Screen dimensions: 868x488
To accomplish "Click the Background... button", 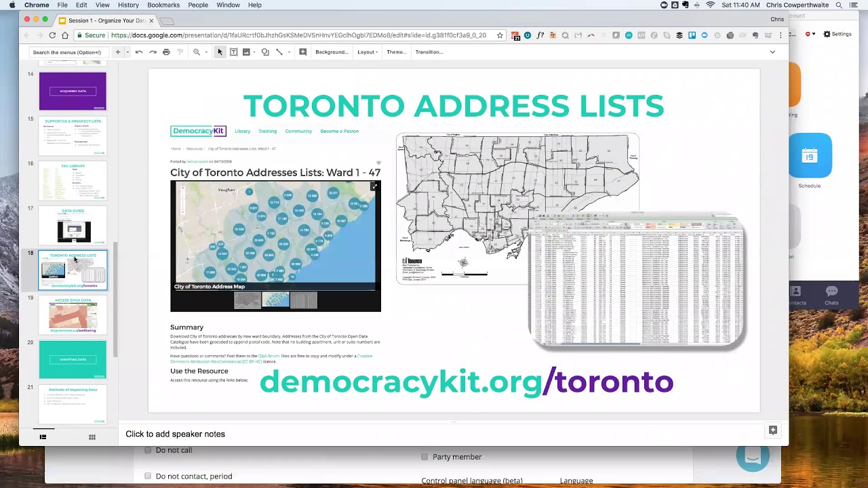I will click(332, 52).
